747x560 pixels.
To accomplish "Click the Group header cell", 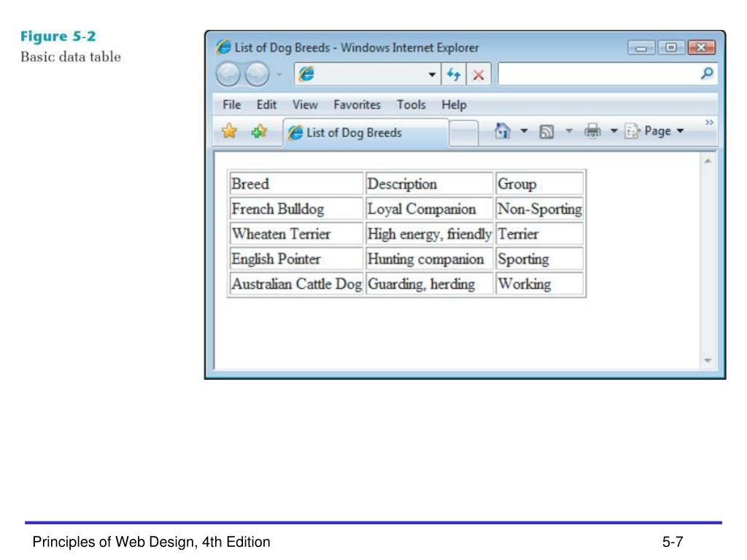I will [540, 184].
